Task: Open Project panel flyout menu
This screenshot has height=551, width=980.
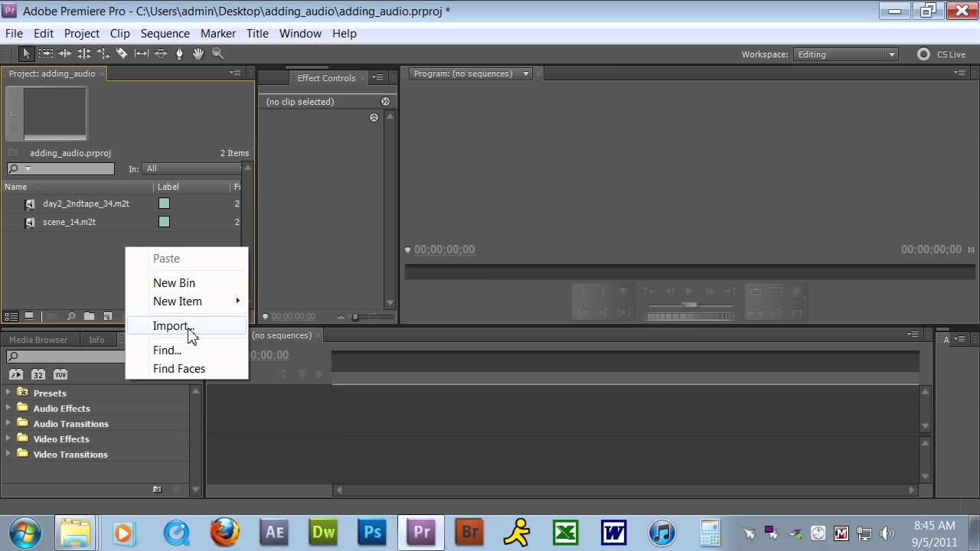Action: click(235, 73)
